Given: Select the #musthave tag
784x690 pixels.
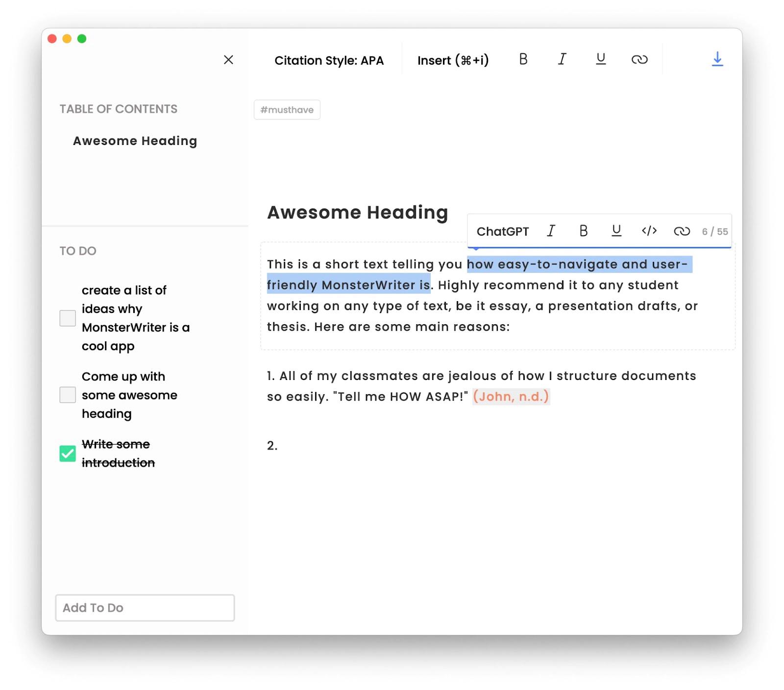Looking at the screenshot, I should coord(287,110).
